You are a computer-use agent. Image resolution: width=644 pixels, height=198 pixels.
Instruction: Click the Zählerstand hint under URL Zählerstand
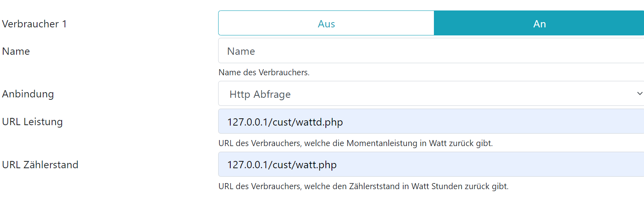363,187
